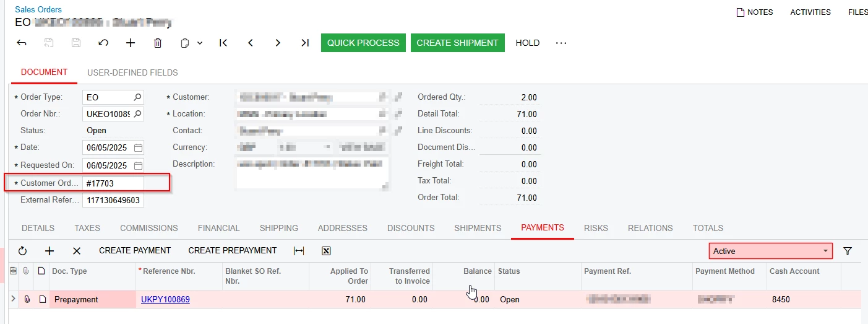Click the undo changes icon in the toolbar
Screen dimensions: 868x324
(x=103, y=43)
